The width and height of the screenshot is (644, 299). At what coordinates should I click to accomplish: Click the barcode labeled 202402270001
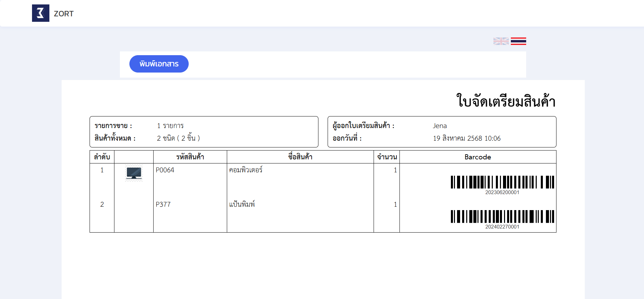502,217
